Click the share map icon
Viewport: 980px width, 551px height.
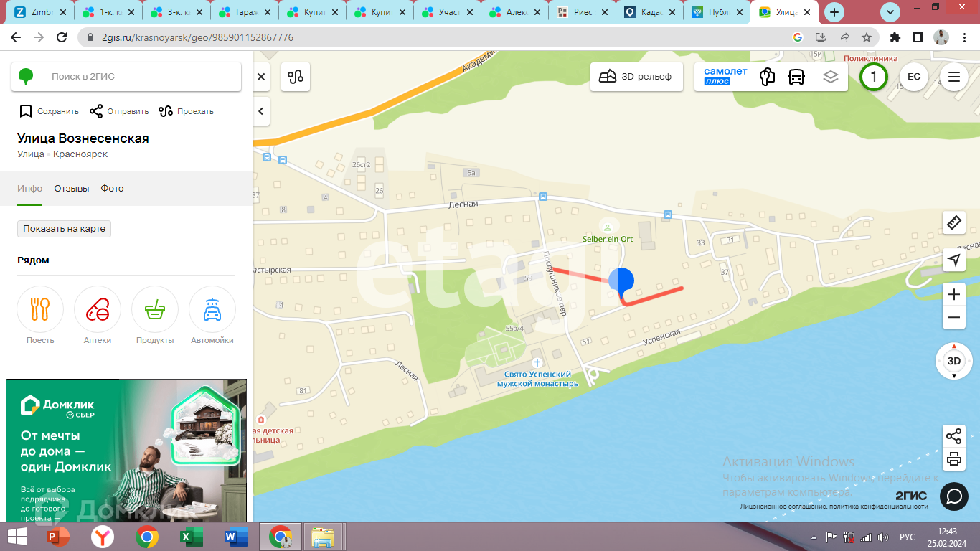954,435
